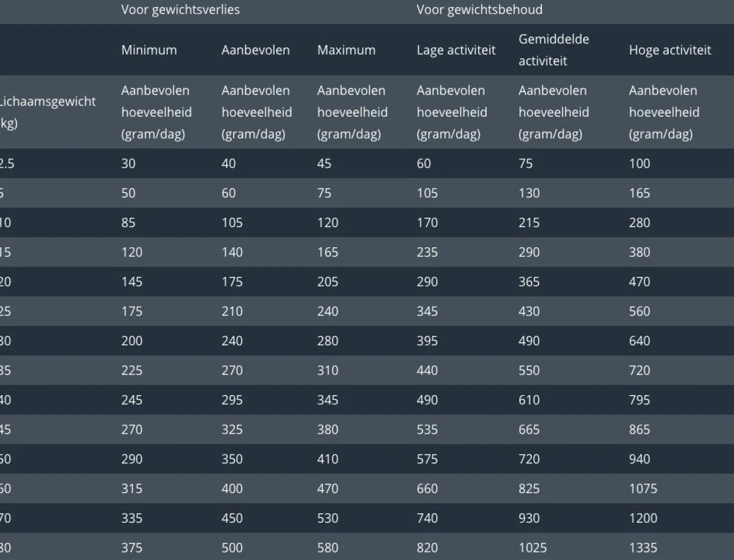Click the 325 value in Aanbevolen column
The image size is (734, 560).
tap(232, 430)
